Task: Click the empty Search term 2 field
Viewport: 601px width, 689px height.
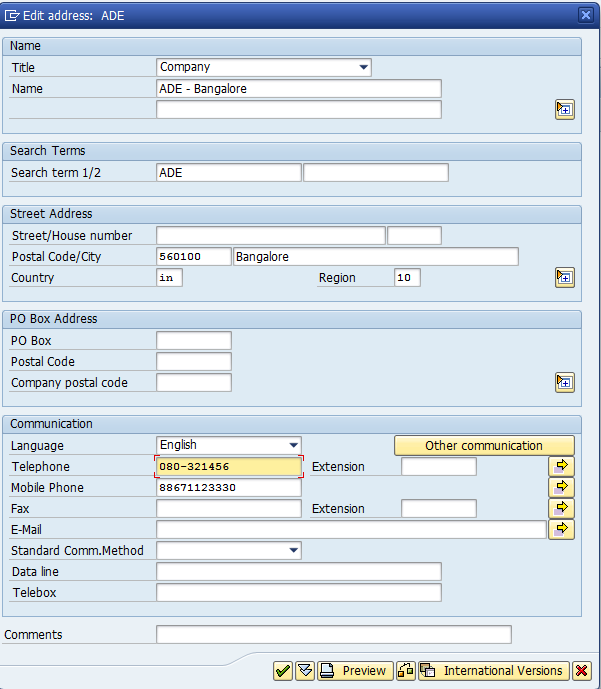Action: [376, 173]
